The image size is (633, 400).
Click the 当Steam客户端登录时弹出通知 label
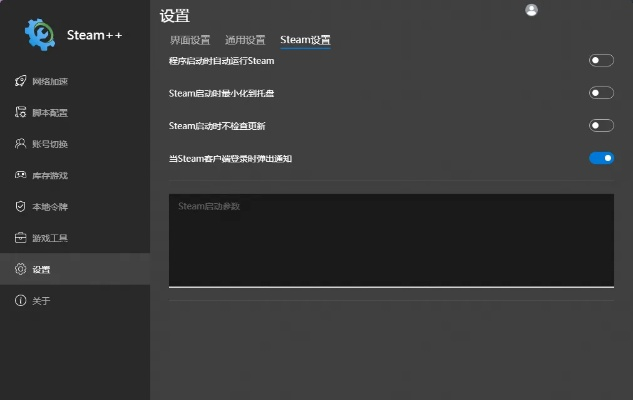(x=230, y=159)
